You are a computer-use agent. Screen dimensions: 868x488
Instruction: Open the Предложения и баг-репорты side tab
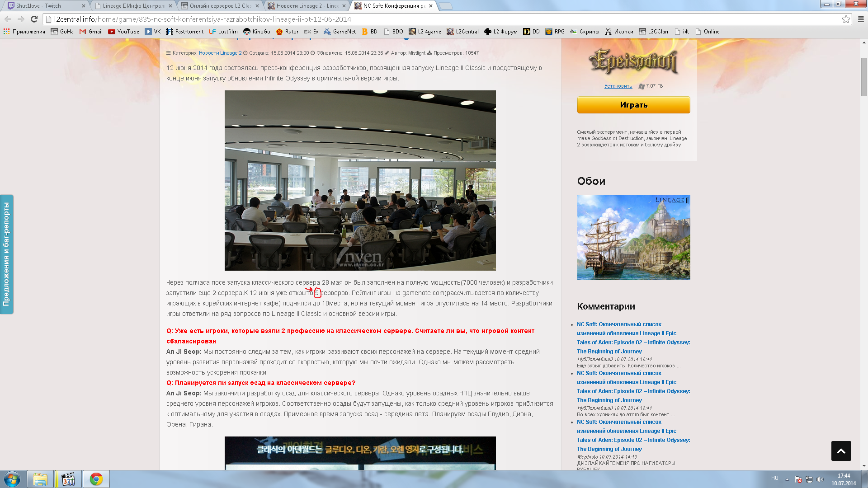(x=6, y=254)
